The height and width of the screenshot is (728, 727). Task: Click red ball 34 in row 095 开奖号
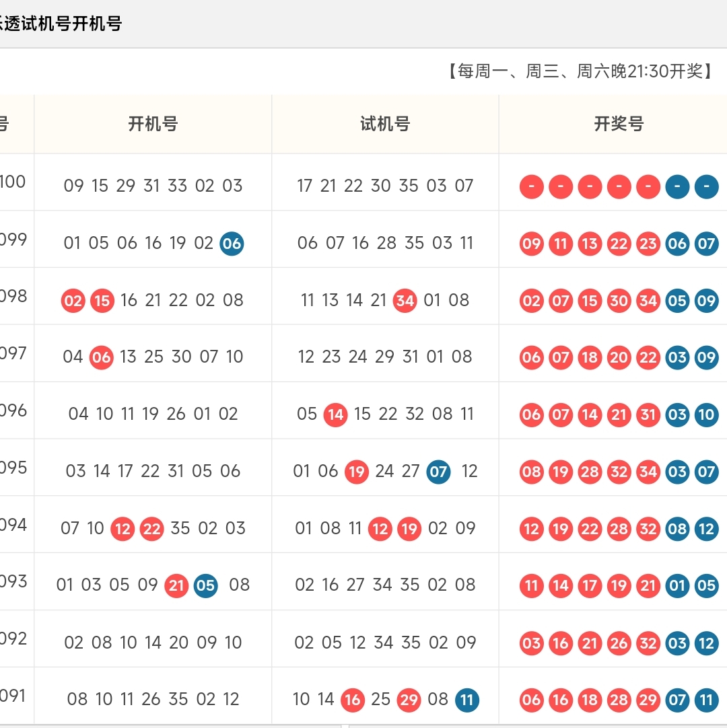648,472
